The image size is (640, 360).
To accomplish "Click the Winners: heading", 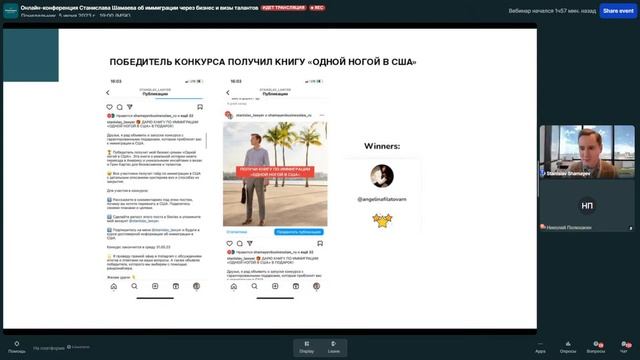I will 382,146.
